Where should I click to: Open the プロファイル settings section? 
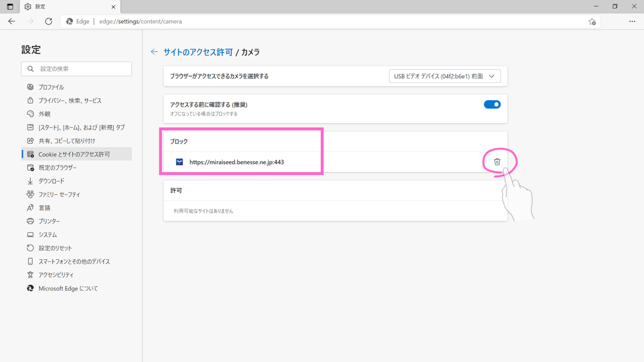coord(51,87)
